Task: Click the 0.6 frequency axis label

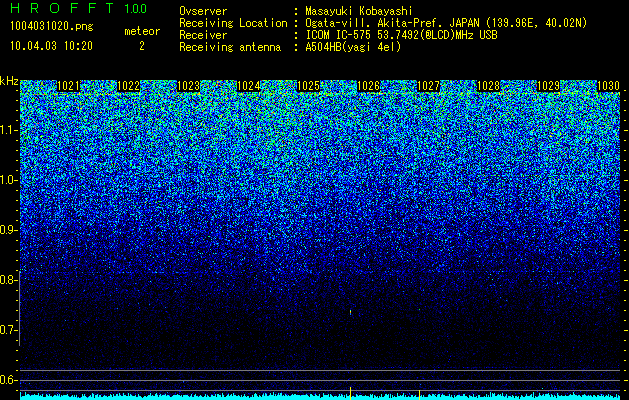Action: pos(8,380)
